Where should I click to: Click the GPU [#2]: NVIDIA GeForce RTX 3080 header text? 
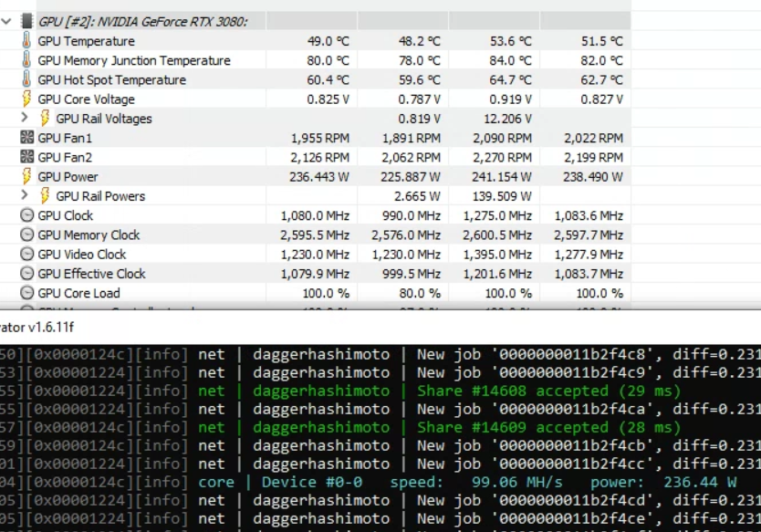(143, 22)
